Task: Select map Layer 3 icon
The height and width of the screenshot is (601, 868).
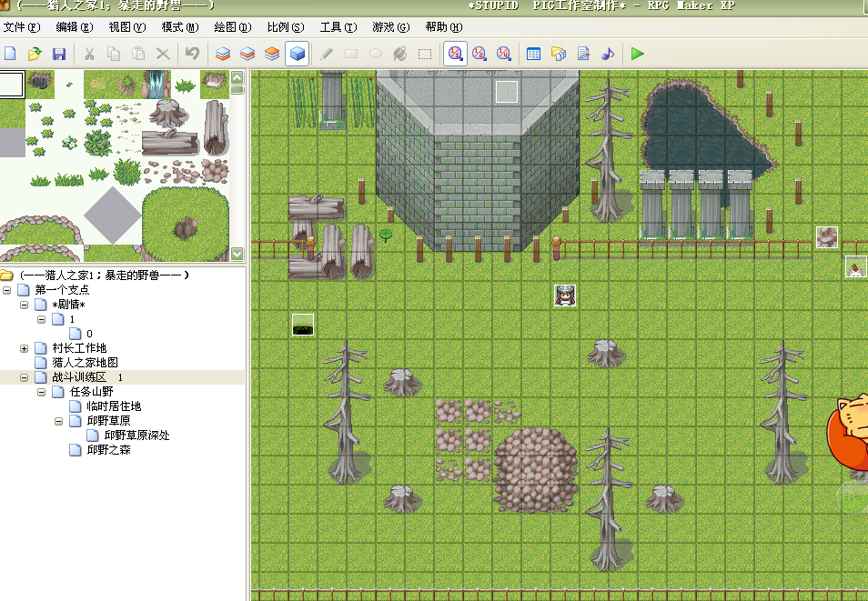Action: coord(272,54)
